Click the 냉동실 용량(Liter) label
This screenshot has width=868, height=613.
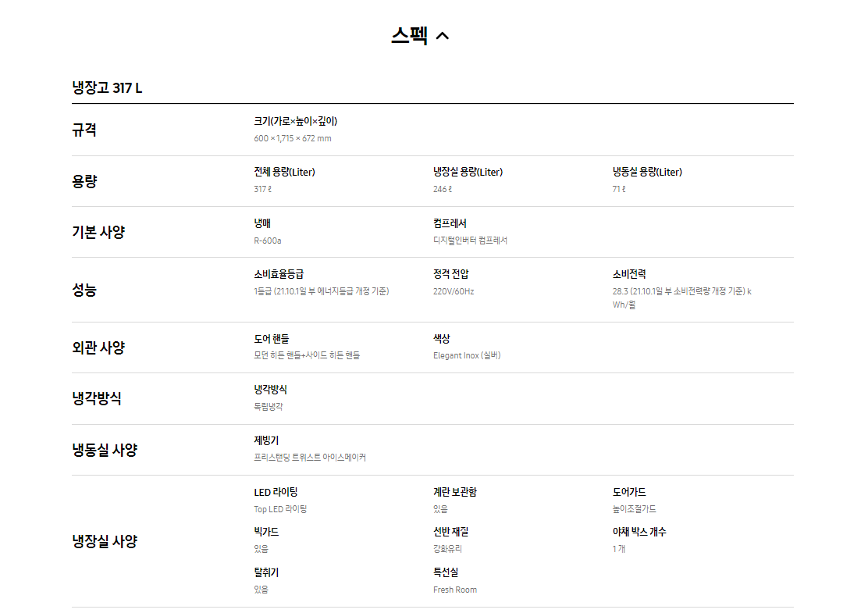click(647, 173)
